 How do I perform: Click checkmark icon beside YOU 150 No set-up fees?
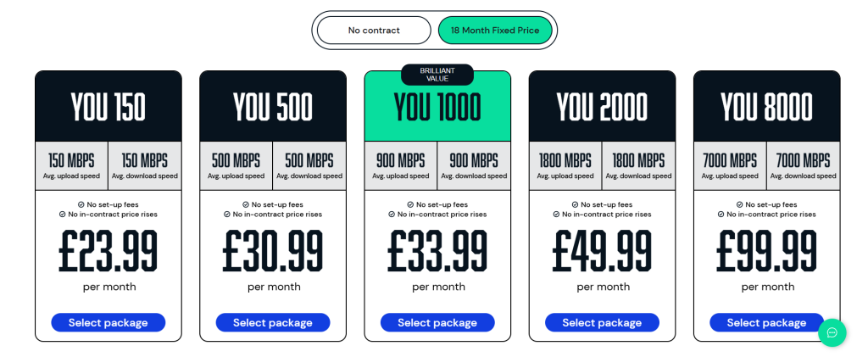81,205
